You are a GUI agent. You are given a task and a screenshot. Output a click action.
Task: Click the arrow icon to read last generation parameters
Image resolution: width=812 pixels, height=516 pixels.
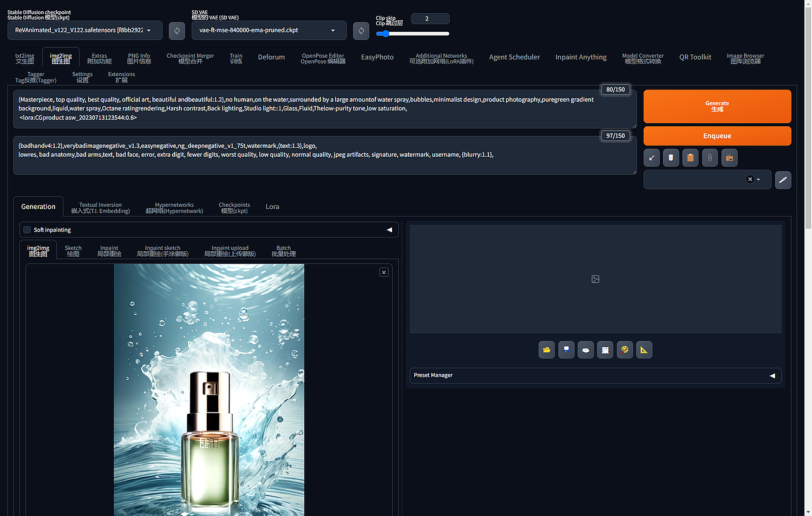pos(652,157)
